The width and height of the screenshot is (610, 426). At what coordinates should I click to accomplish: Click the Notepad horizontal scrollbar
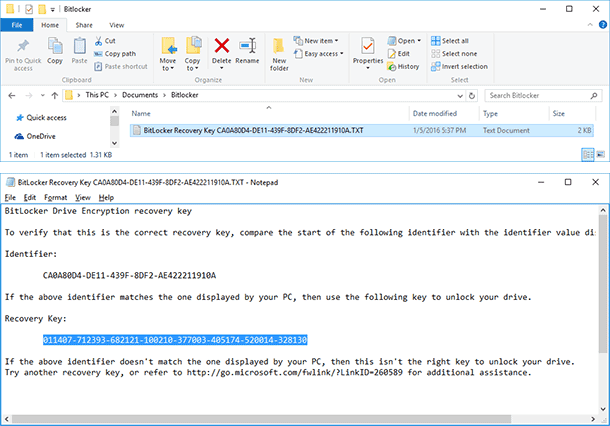(261, 419)
